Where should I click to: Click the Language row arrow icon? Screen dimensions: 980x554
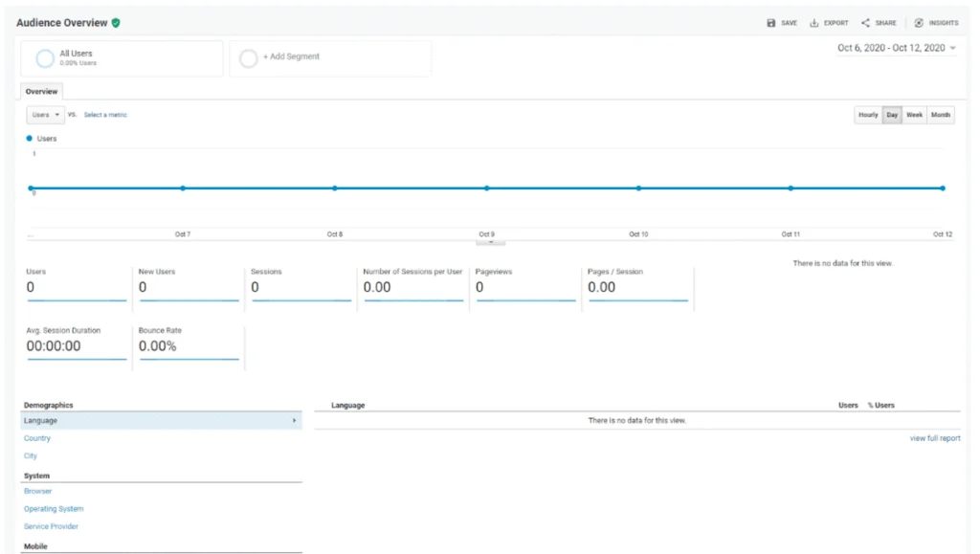295,421
